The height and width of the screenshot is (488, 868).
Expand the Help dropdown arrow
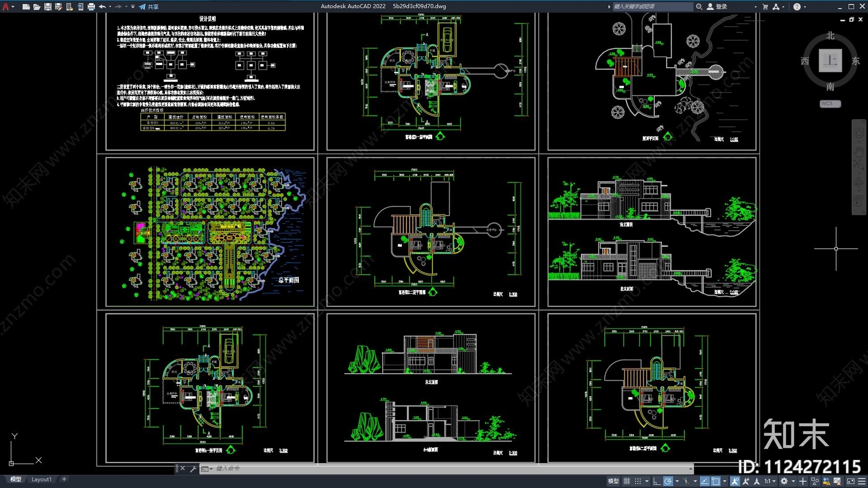click(x=805, y=7)
